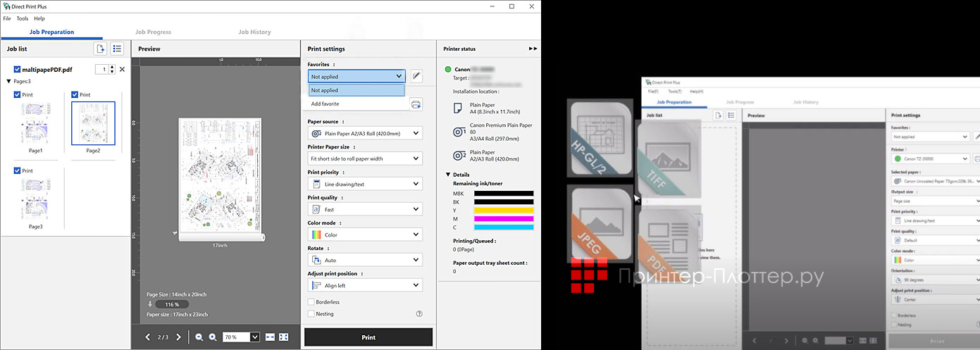Open the Tools menu

(x=23, y=18)
